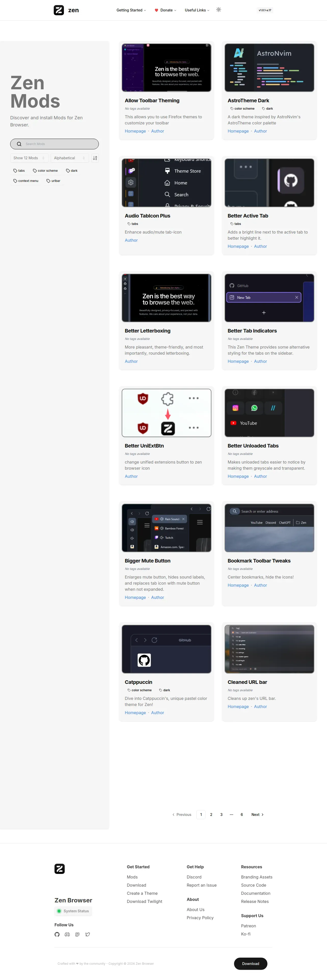The image size is (327, 980).
Task: Open Download Twilight footer link
Action: (x=144, y=901)
